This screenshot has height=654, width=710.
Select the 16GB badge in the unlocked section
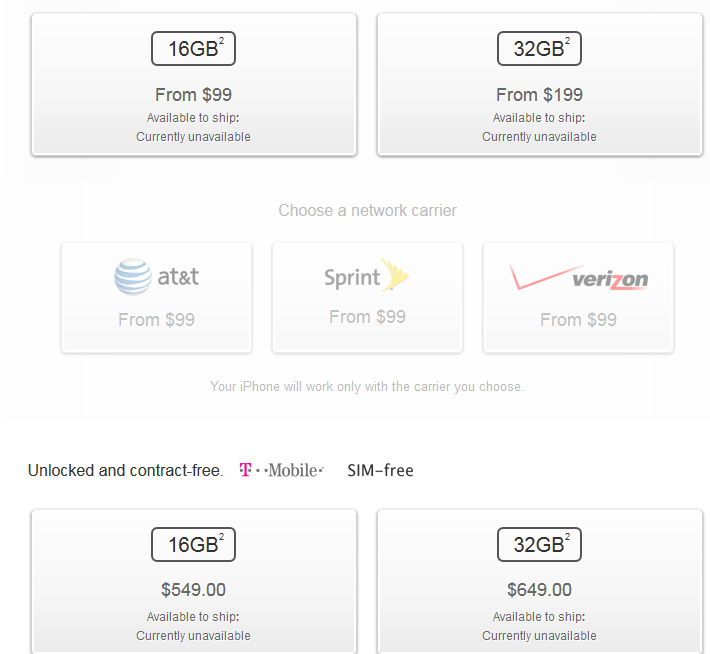pyautogui.click(x=193, y=544)
